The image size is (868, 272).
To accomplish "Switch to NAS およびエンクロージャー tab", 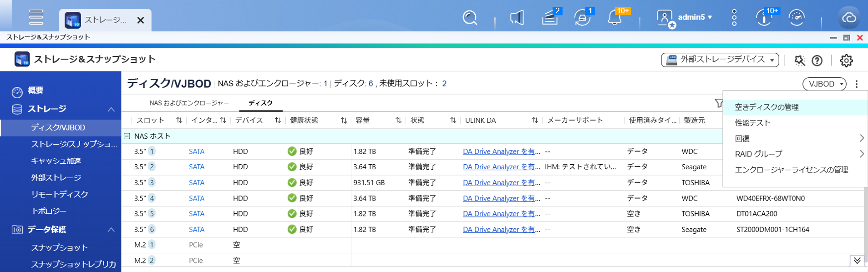I will (x=189, y=103).
